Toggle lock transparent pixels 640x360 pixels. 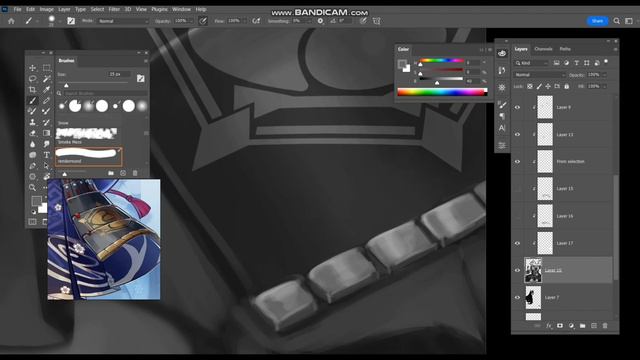[x=530, y=86]
